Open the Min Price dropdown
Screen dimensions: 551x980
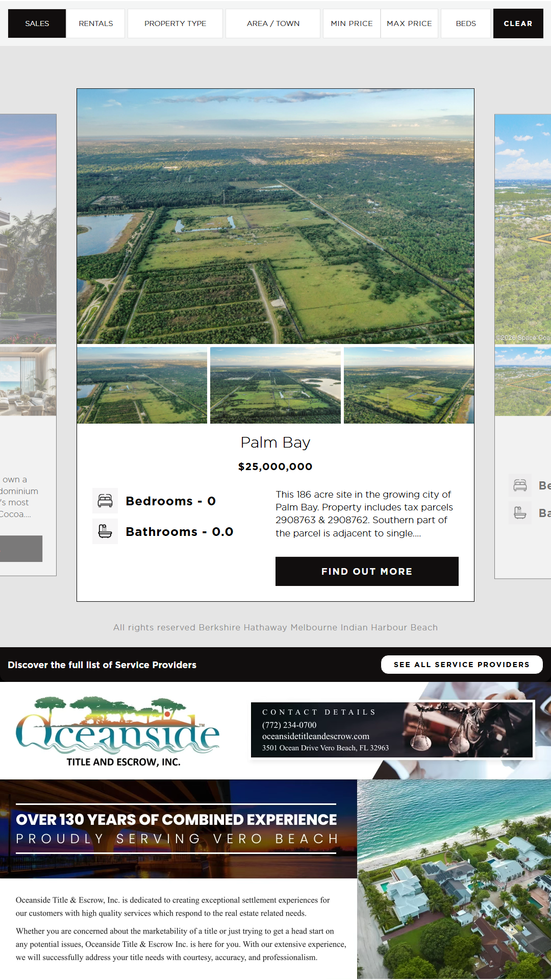coord(352,23)
